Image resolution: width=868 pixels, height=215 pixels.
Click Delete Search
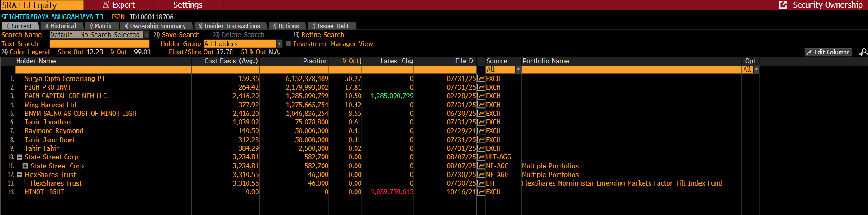239,35
